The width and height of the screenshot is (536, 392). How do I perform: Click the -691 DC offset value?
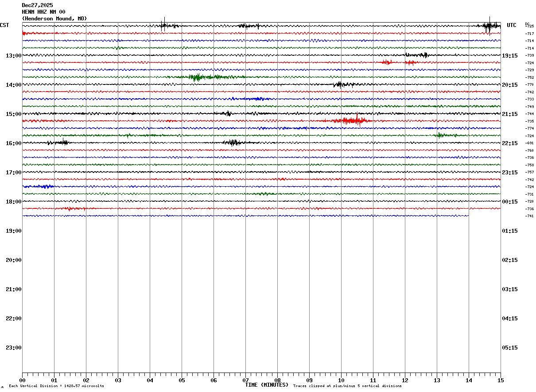pyautogui.click(x=529, y=143)
